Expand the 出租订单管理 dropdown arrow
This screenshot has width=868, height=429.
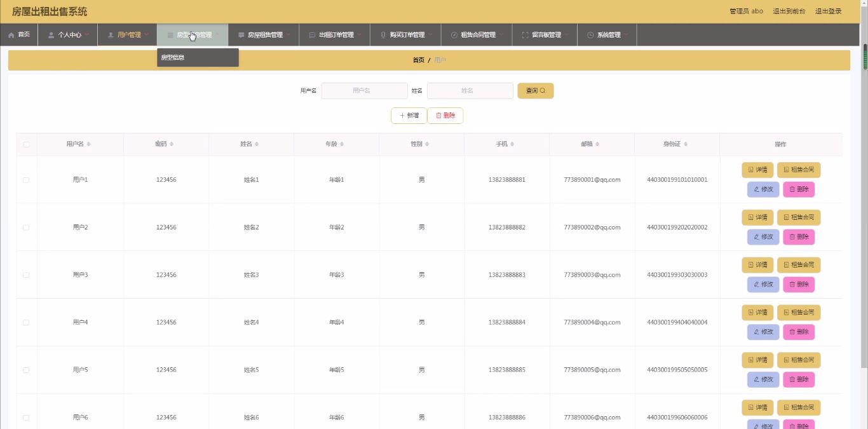[x=359, y=35]
